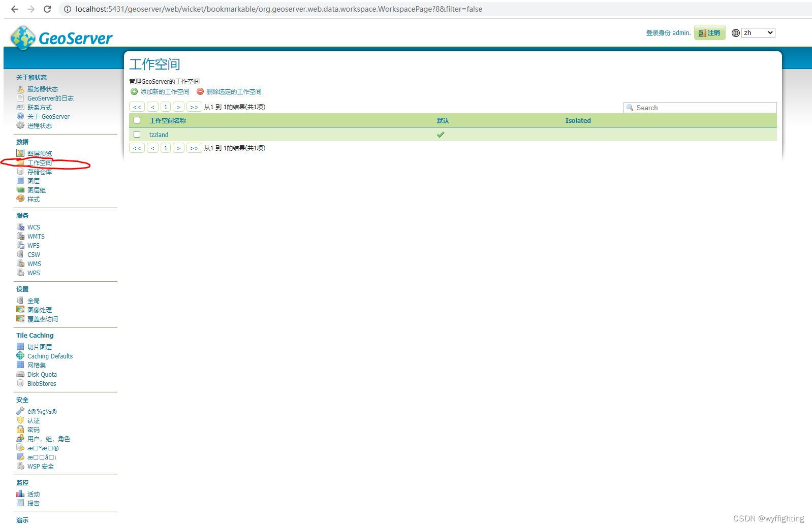Click the coverage access icon

pyautogui.click(x=20, y=319)
